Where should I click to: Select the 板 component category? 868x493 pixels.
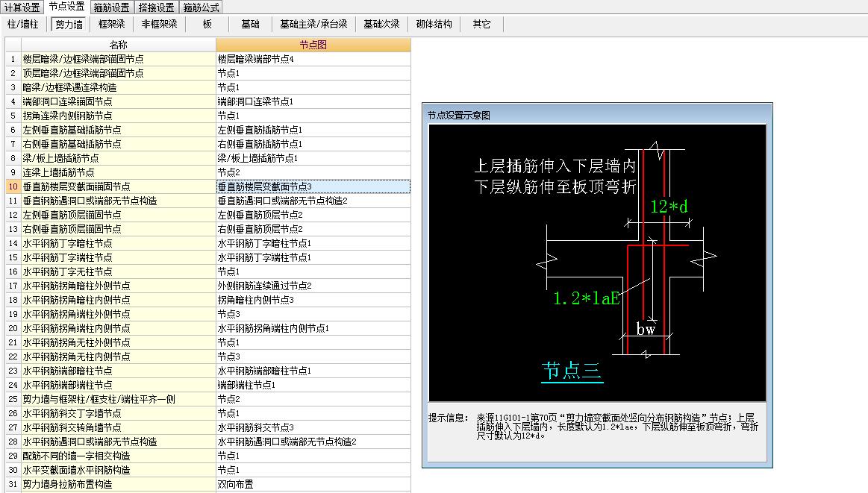pos(207,25)
